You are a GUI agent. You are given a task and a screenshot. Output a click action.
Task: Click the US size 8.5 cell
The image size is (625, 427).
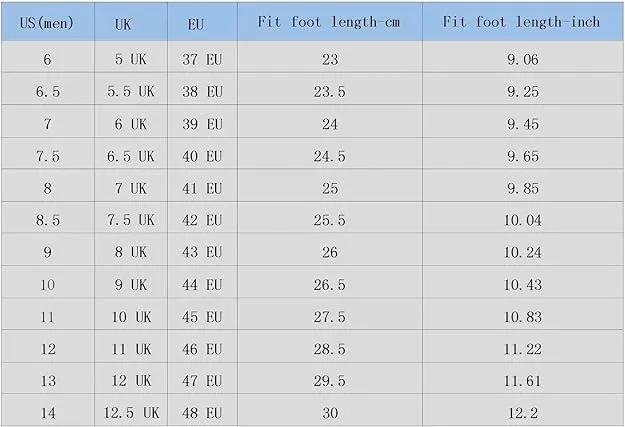[47, 220]
